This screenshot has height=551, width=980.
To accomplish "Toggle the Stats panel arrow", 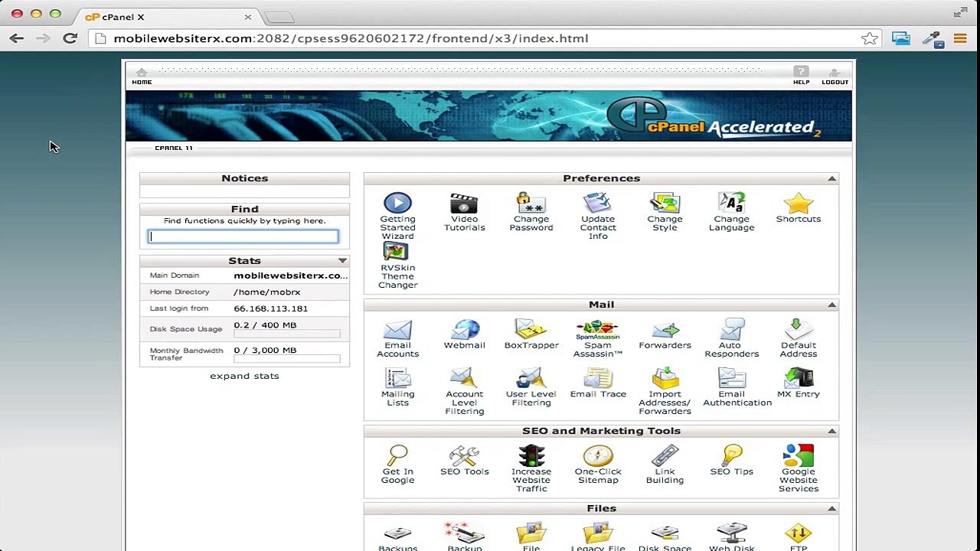I will (342, 261).
